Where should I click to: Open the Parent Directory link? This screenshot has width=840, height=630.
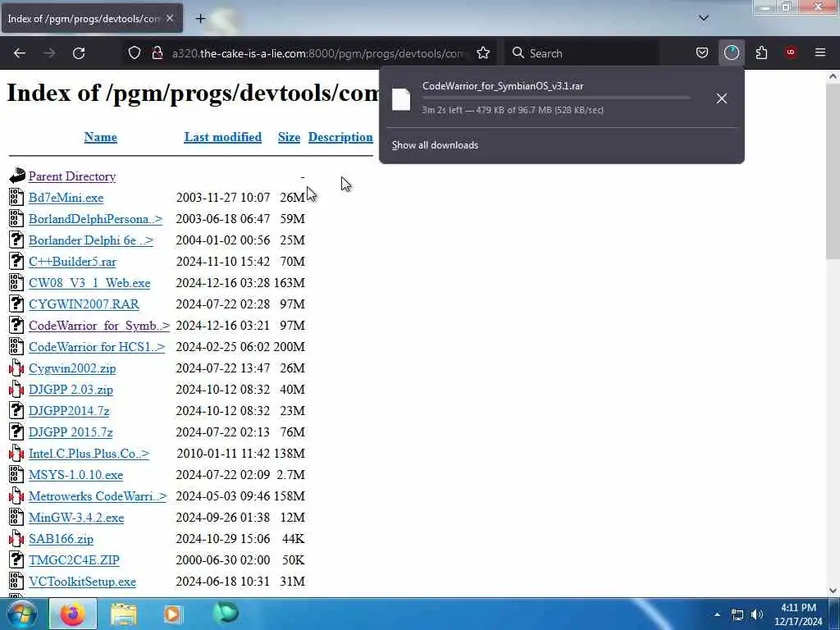coord(72,176)
